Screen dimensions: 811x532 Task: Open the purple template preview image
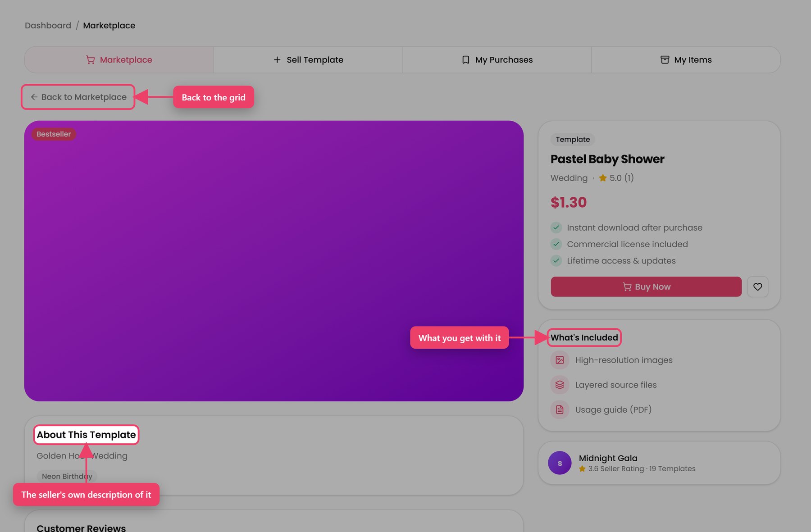pyautogui.click(x=274, y=261)
